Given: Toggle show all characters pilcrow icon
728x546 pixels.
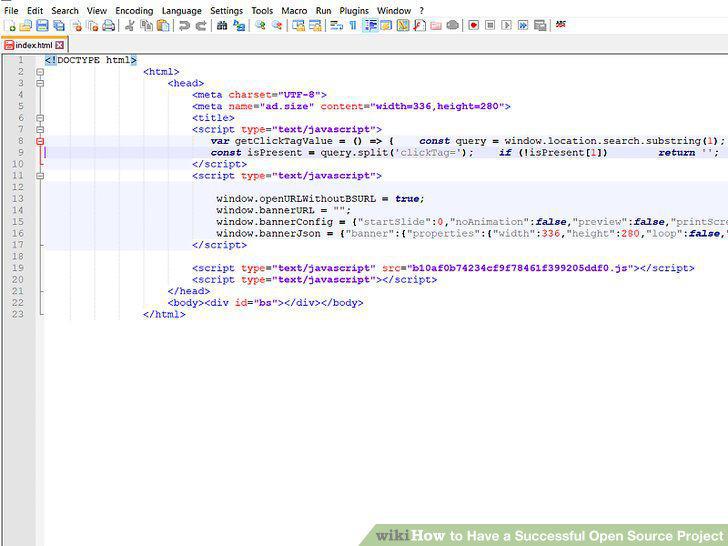Looking at the screenshot, I should click(x=353, y=26).
